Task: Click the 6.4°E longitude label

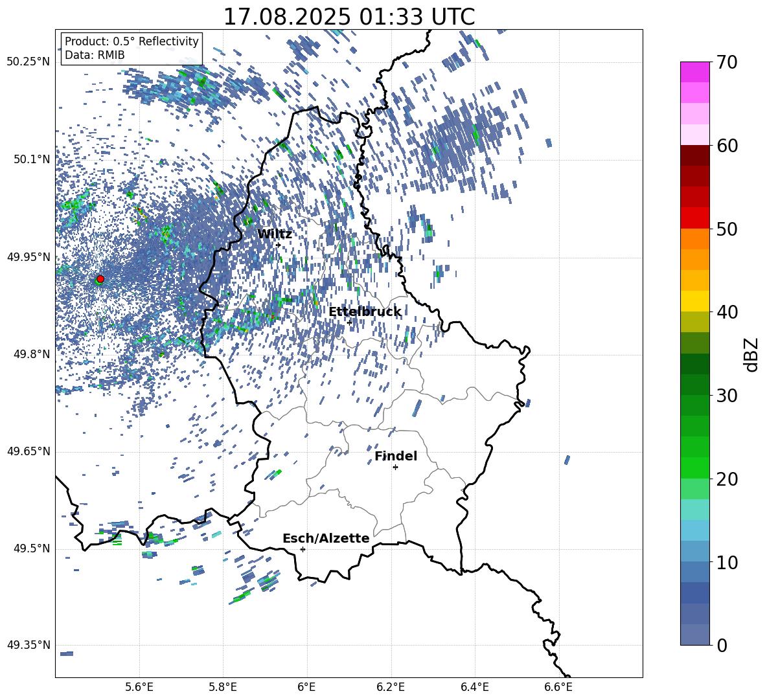Action: 475,687
